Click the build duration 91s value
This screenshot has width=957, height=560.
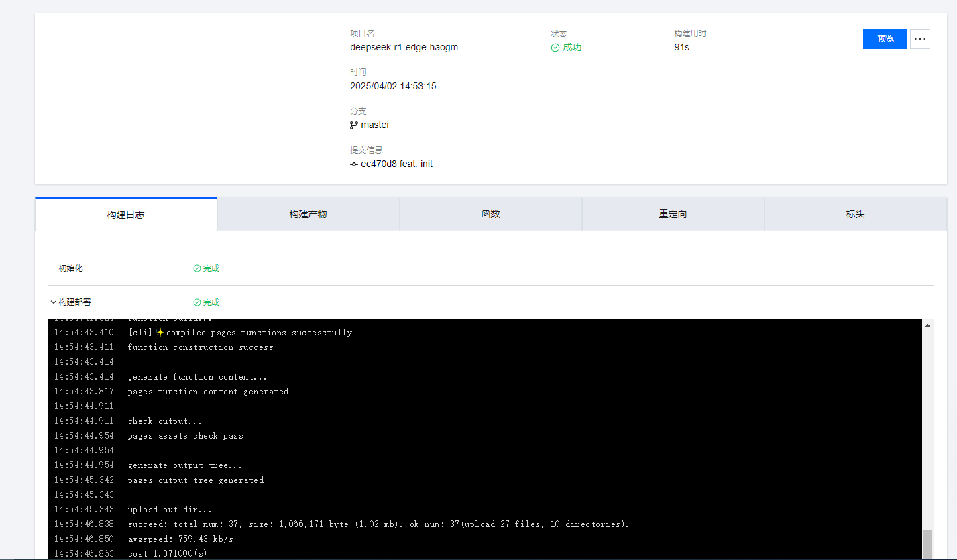(682, 48)
